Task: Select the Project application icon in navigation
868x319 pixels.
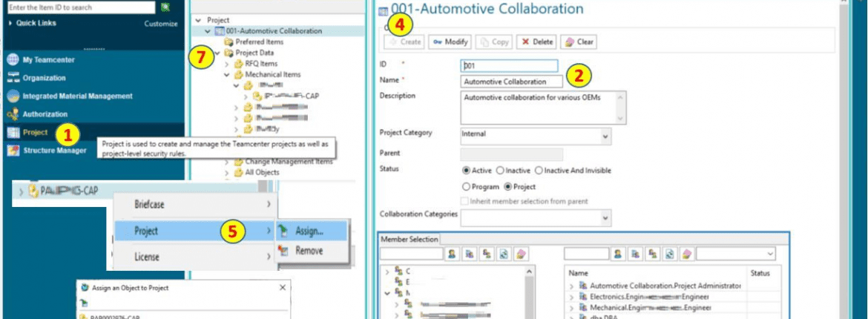Action: [13, 132]
